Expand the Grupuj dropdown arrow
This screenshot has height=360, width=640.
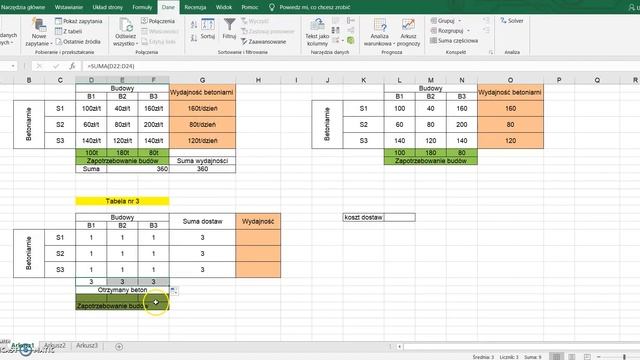(460, 21)
